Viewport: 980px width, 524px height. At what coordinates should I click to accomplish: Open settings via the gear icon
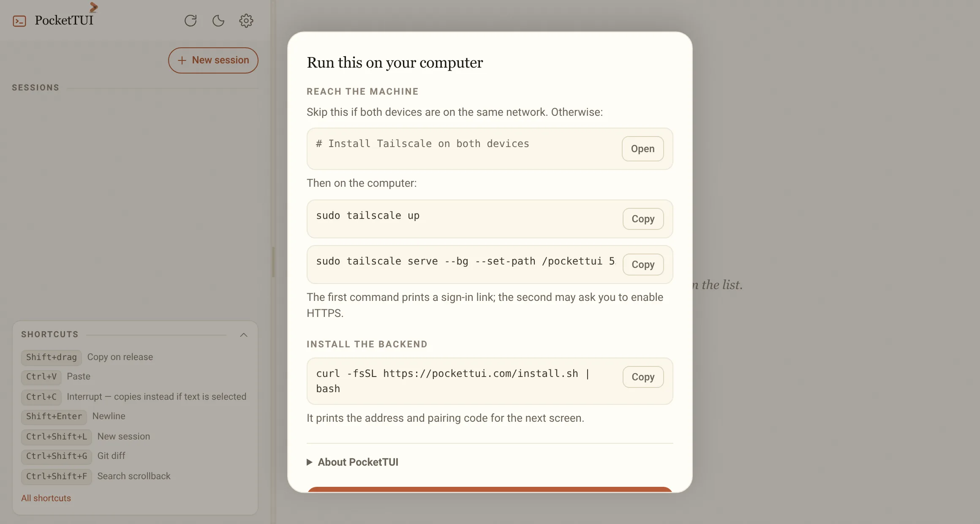[x=246, y=21]
